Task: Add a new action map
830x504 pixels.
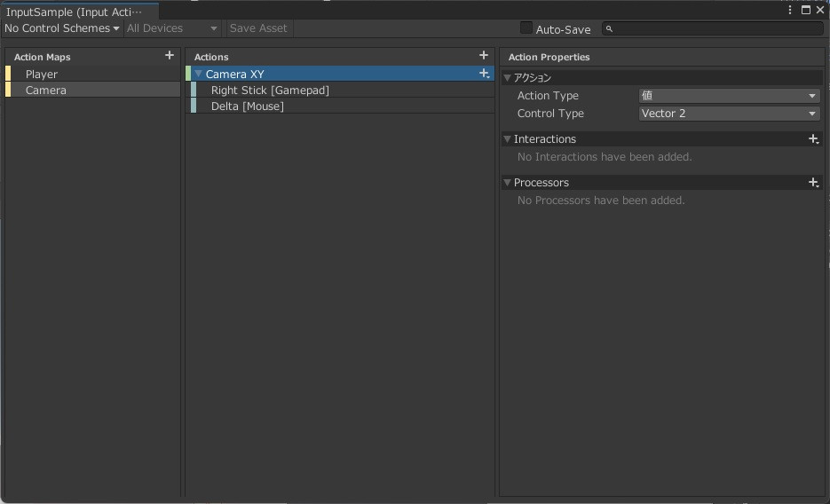Action: click(170, 56)
